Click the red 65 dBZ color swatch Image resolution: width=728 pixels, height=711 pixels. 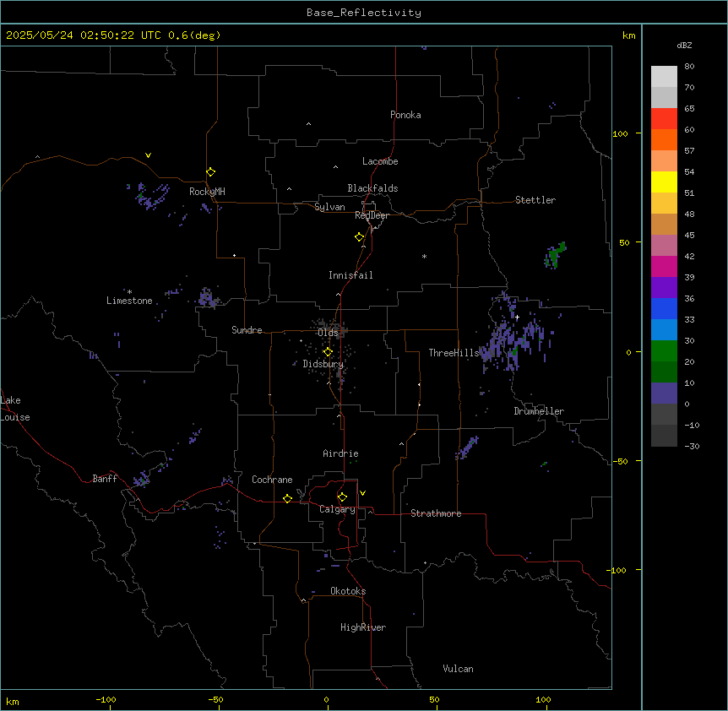664,118
